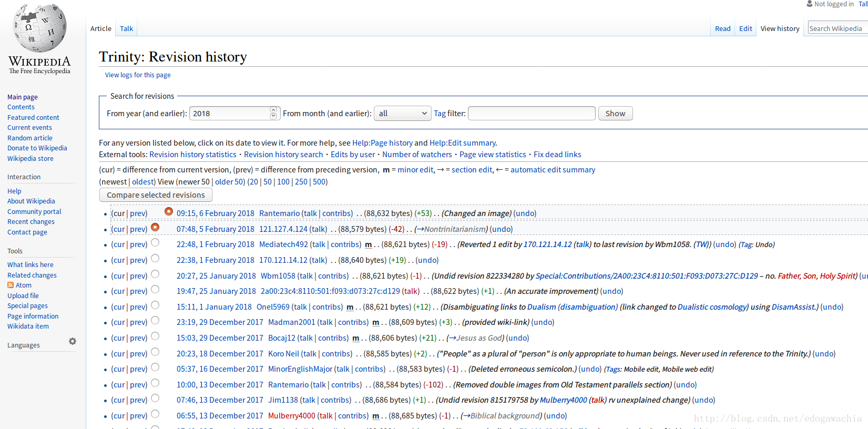Open Mediatech492 user page
868x429 pixels.
coord(283,244)
